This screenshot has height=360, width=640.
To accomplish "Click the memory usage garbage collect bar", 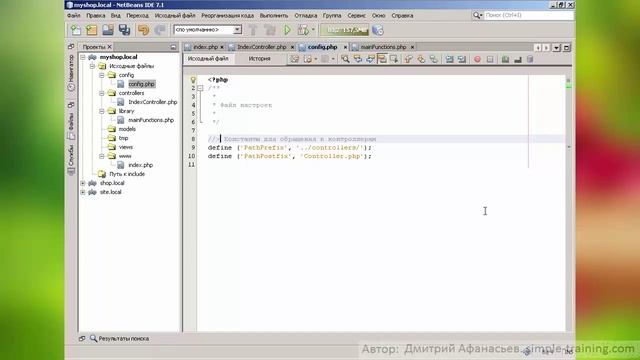I will click(345, 30).
